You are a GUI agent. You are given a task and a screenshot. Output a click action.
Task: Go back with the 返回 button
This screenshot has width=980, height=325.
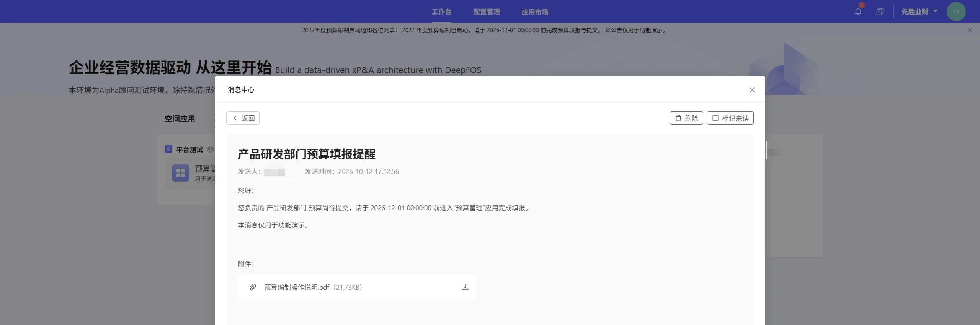pos(243,118)
